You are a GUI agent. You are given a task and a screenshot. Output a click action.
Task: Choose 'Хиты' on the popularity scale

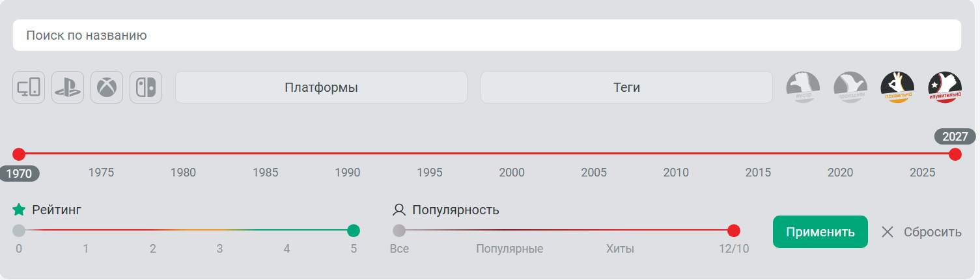(620, 231)
